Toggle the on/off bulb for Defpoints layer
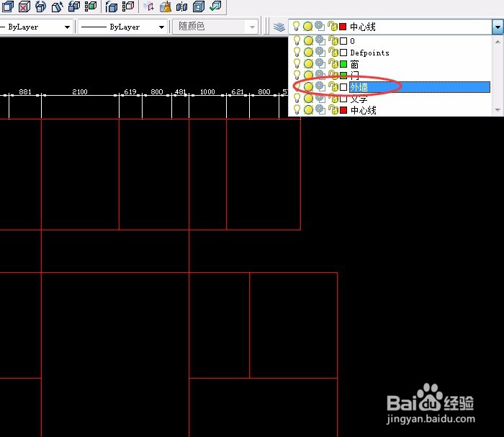The width and height of the screenshot is (504, 437). pyautogui.click(x=297, y=52)
